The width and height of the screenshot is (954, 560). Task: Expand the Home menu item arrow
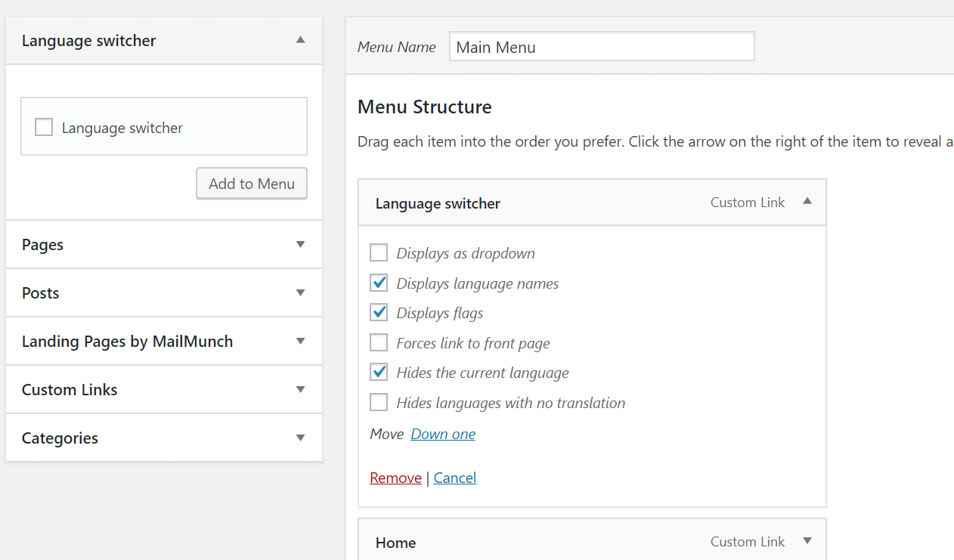807,541
